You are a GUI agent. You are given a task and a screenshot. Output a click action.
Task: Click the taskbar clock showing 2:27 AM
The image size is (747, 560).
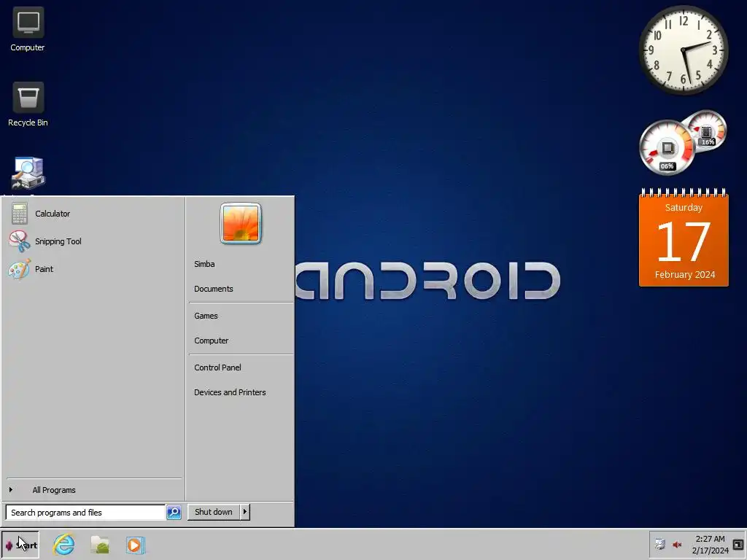pyautogui.click(x=710, y=544)
